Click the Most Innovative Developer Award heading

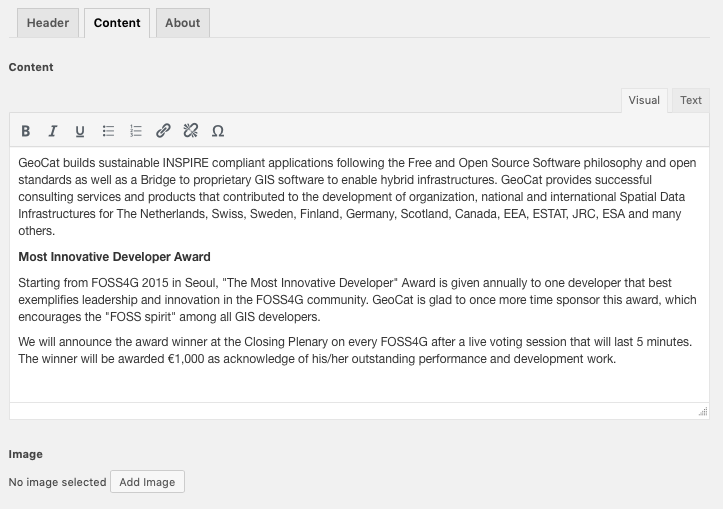(x=114, y=257)
